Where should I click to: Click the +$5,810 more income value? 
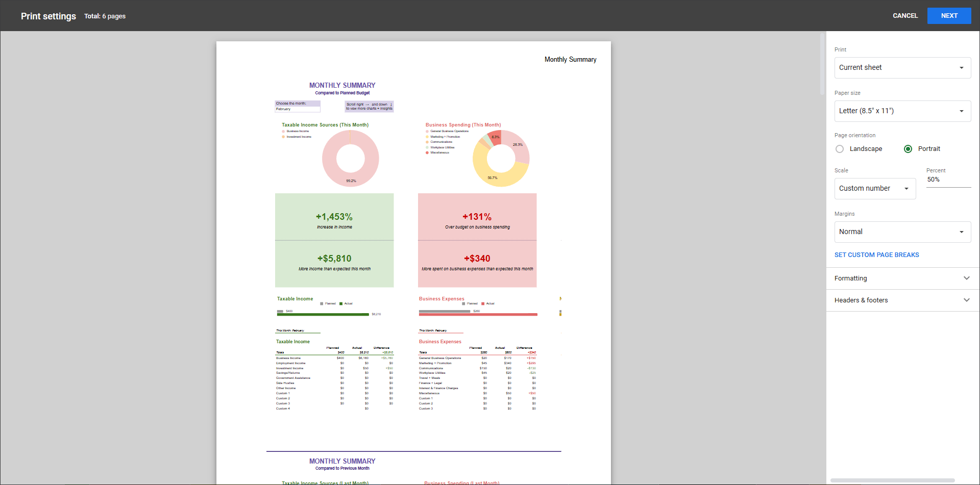(x=334, y=259)
